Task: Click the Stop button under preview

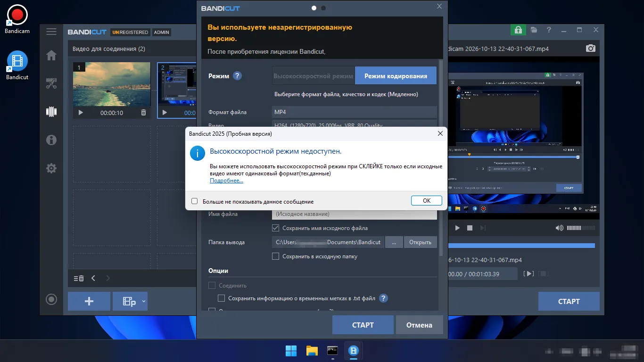Action: [x=470, y=228]
